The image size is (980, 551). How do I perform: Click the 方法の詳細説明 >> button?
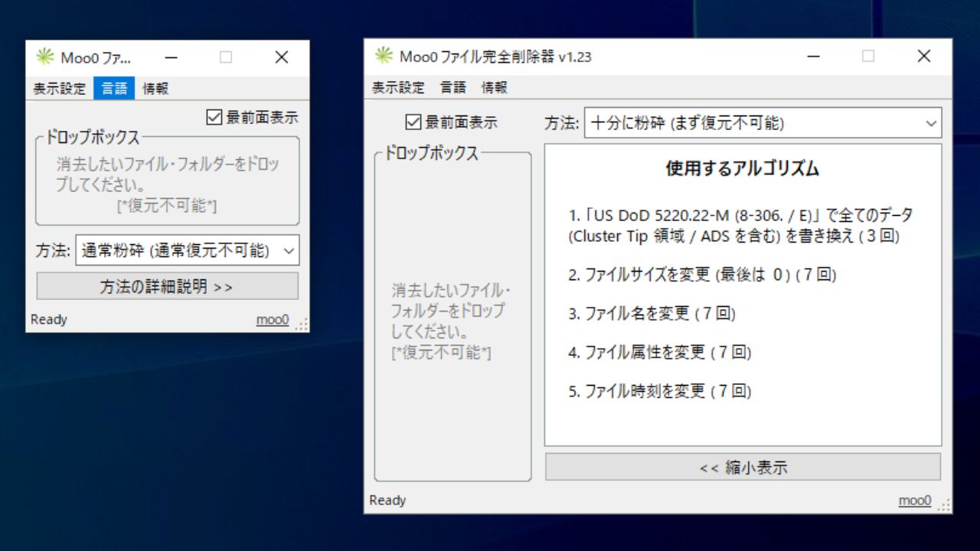point(167,286)
